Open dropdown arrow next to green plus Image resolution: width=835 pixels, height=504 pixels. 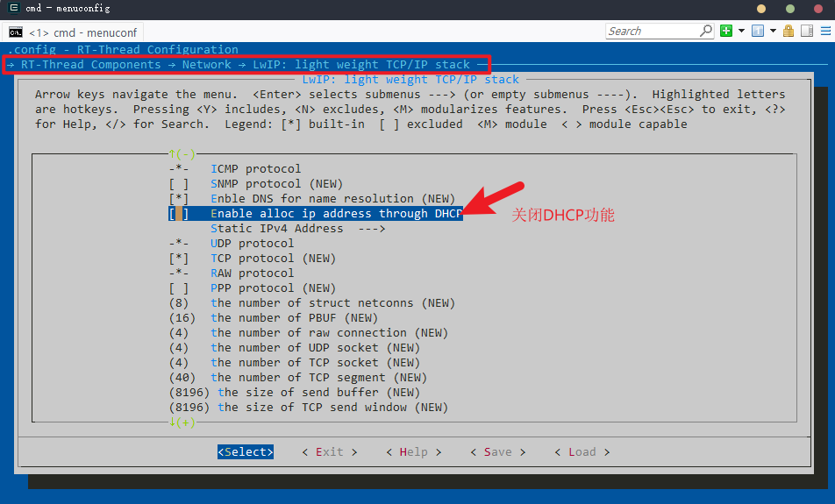pos(741,31)
